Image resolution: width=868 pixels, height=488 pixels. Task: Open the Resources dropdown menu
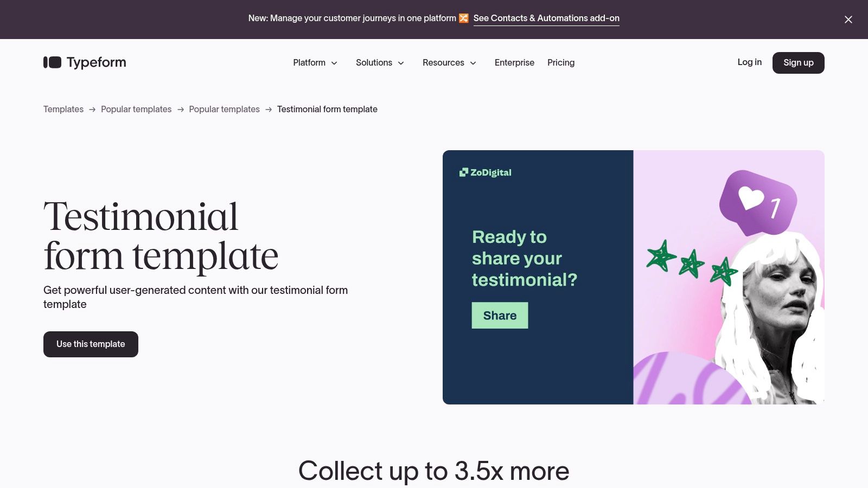[449, 63]
